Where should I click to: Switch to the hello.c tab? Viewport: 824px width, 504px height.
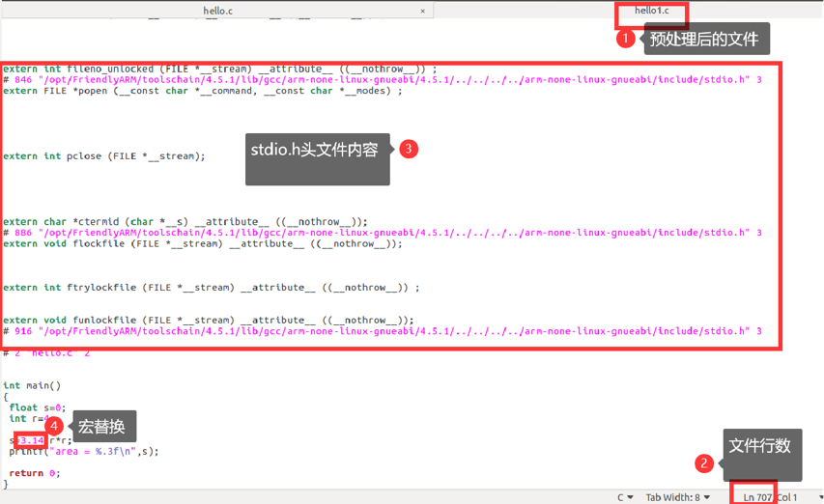217,11
